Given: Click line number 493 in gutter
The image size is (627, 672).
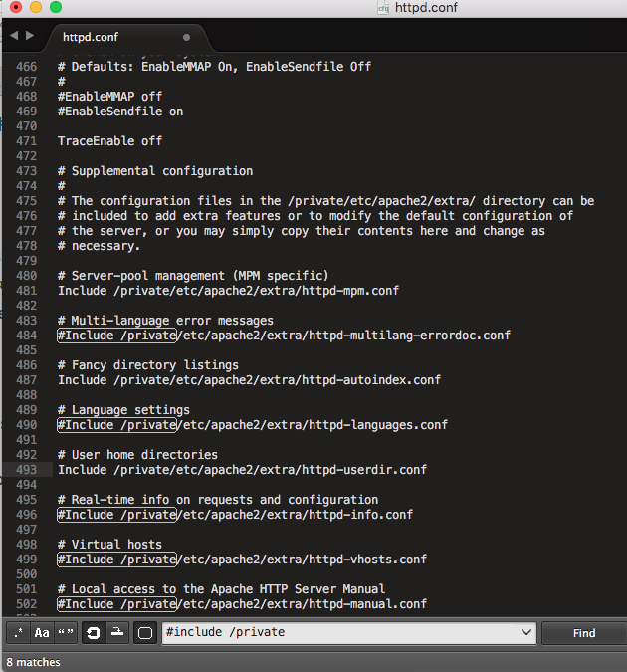Looking at the screenshot, I should click(27, 470).
